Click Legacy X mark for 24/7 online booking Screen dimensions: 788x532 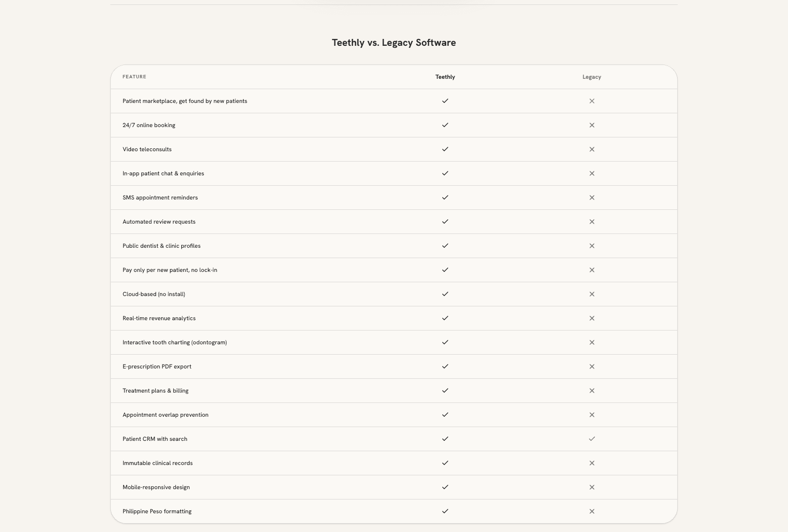[592, 125]
